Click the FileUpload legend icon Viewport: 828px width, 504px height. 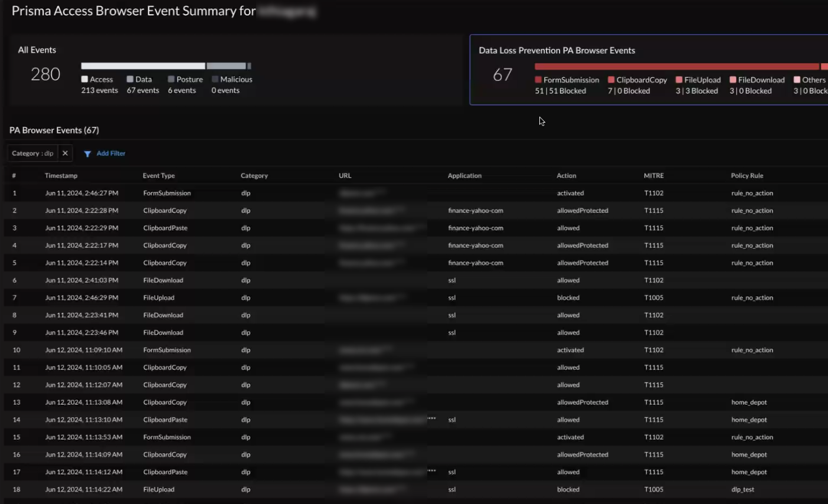click(x=679, y=80)
